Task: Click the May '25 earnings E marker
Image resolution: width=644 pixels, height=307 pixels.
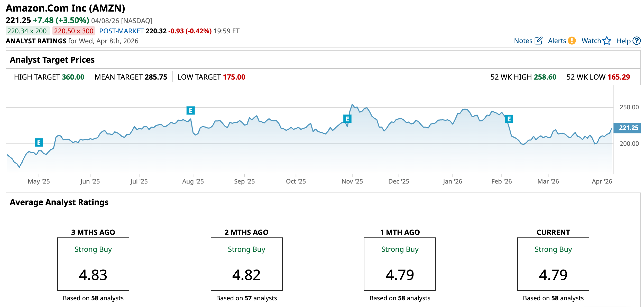Action: pos(39,142)
